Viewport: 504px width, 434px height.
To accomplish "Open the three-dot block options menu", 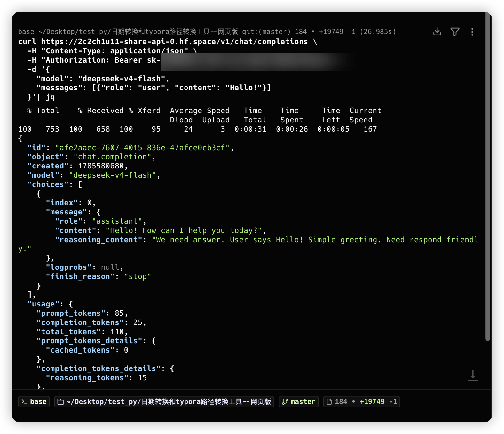I will click(x=472, y=32).
